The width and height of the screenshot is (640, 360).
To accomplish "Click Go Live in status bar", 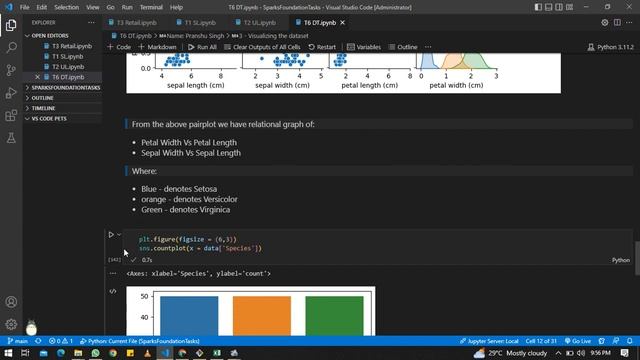I will (578, 341).
